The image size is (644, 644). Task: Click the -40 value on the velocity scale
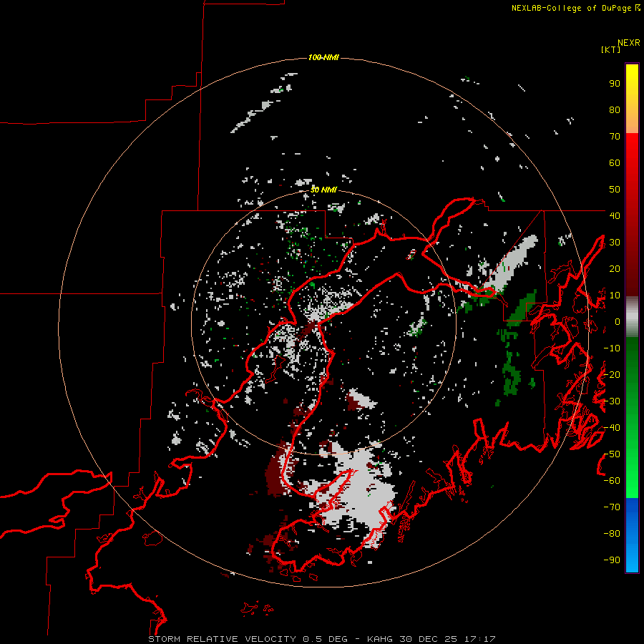click(x=612, y=428)
